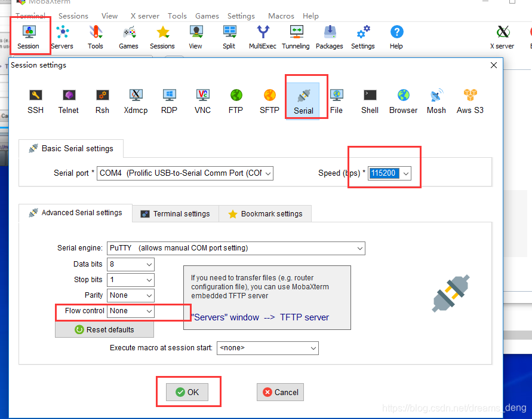
Task: Open the Settings gears toolbar icon
Action: [x=363, y=37]
